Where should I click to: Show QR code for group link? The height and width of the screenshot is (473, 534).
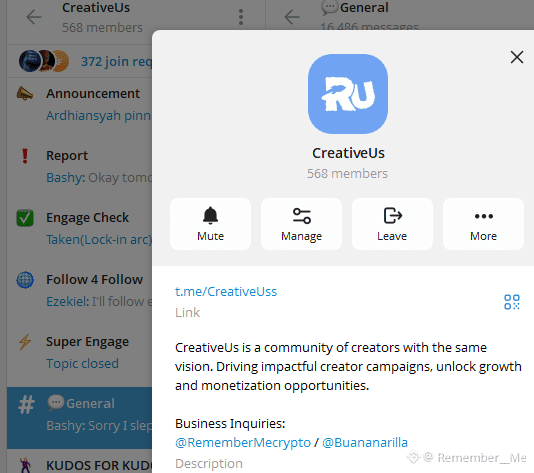tap(512, 302)
